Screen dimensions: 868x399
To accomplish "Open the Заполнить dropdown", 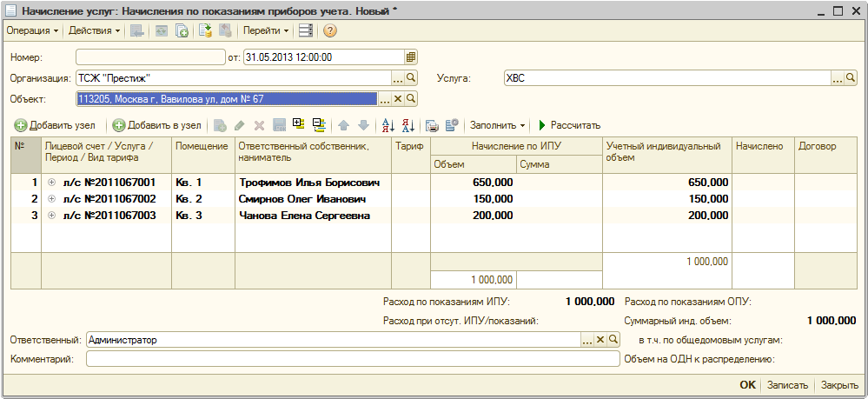I will coord(499,125).
